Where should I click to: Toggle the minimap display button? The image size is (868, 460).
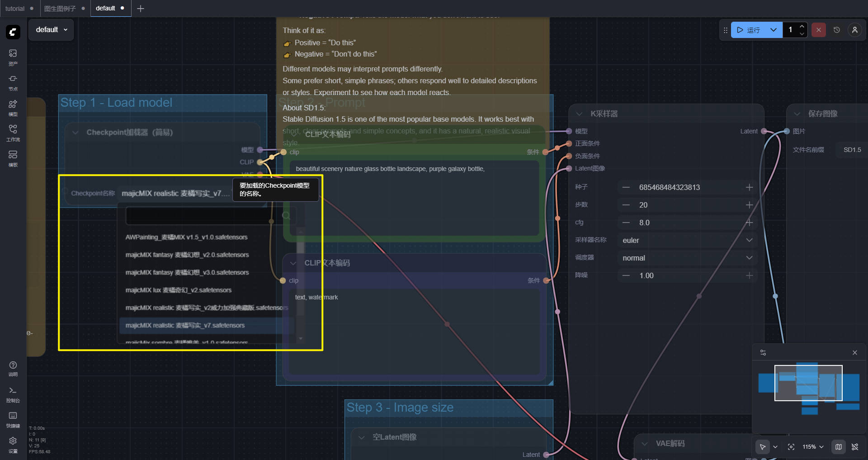click(839, 447)
